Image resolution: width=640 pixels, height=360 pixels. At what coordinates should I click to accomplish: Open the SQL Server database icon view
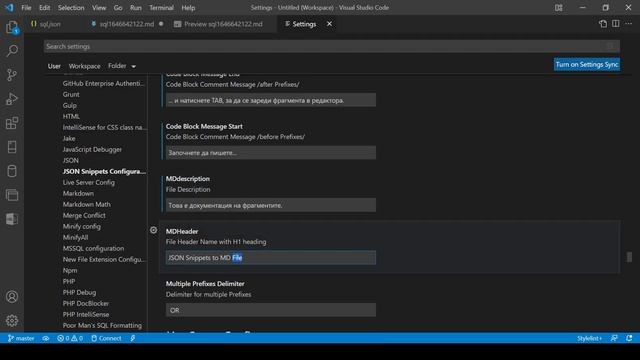(x=12, y=171)
